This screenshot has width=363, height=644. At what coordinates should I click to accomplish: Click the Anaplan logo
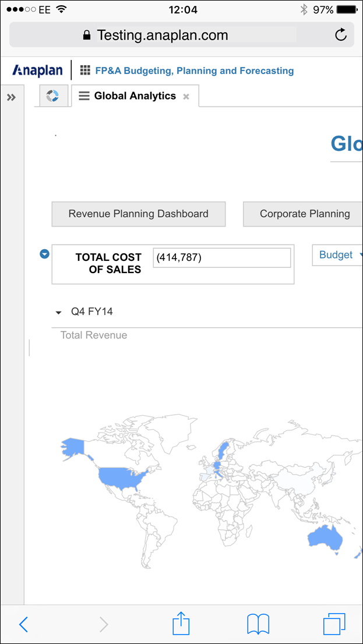click(37, 70)
